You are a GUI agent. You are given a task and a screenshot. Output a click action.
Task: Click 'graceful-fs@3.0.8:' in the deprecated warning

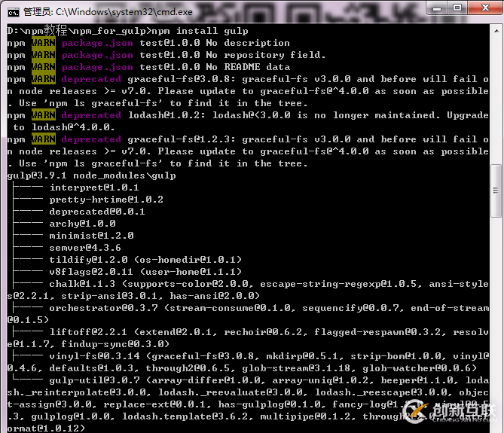click(182, 79)
